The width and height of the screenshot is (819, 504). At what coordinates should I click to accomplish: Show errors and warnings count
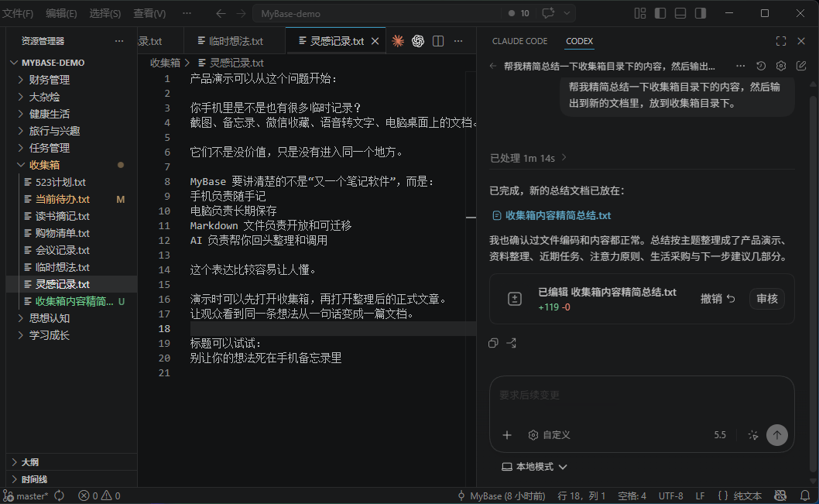pos(99,495)
